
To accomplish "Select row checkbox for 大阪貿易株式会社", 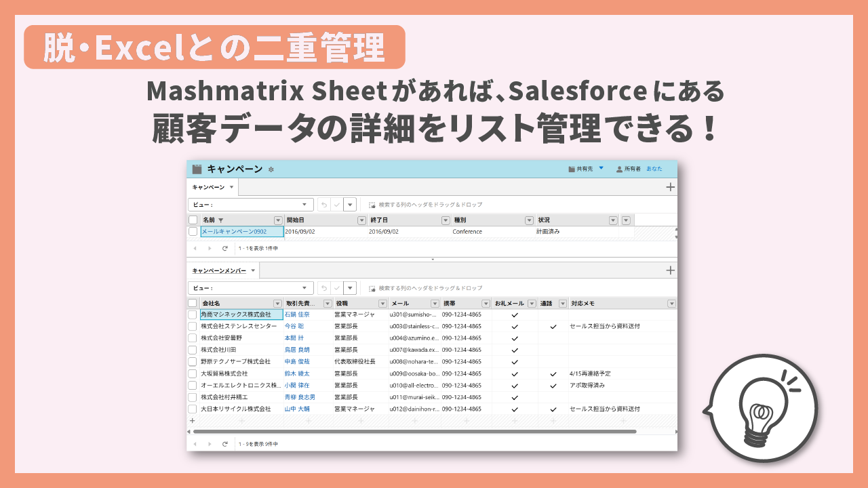I will click(193, 373).
